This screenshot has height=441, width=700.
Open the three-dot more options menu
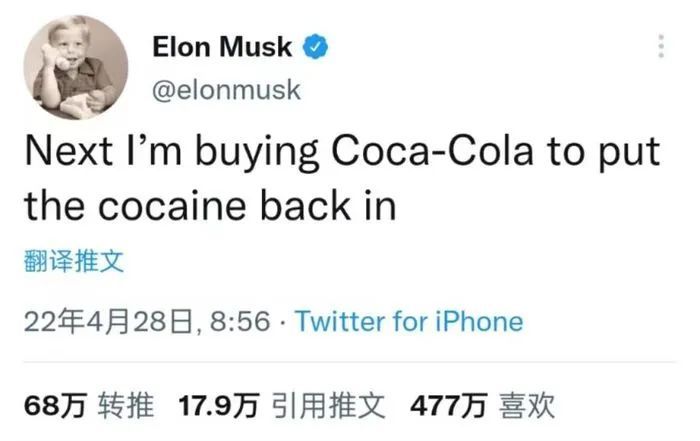(661, 46)
